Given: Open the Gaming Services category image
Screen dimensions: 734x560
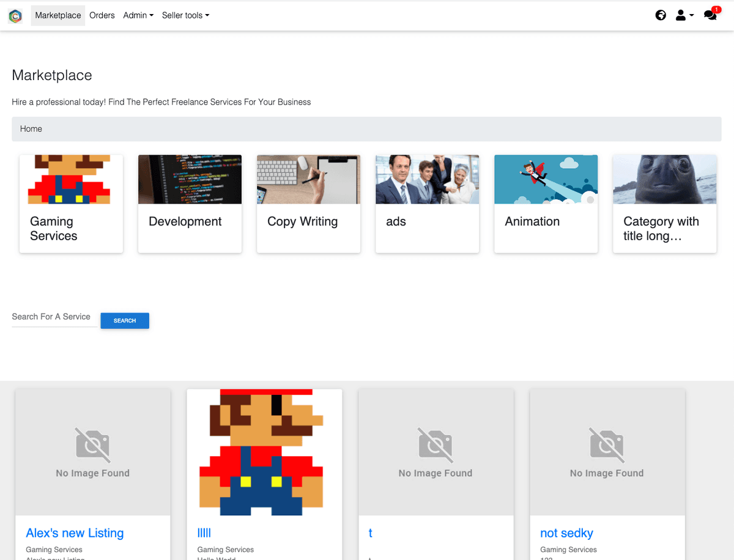Looking at the screenshot, I should [71, 179].
